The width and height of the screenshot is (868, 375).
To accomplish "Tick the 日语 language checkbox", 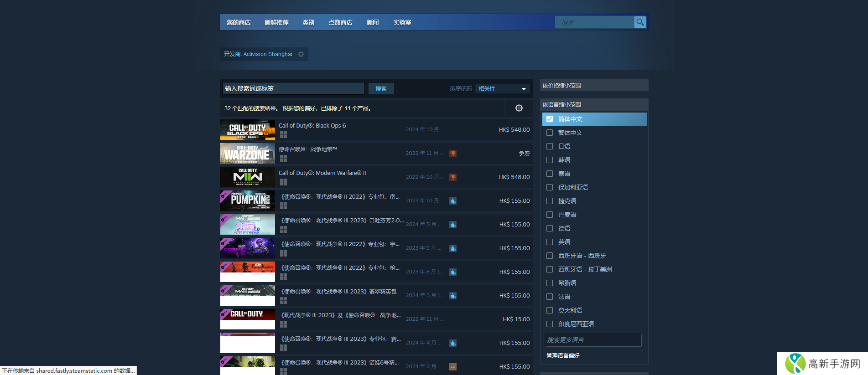I will 550,146.
